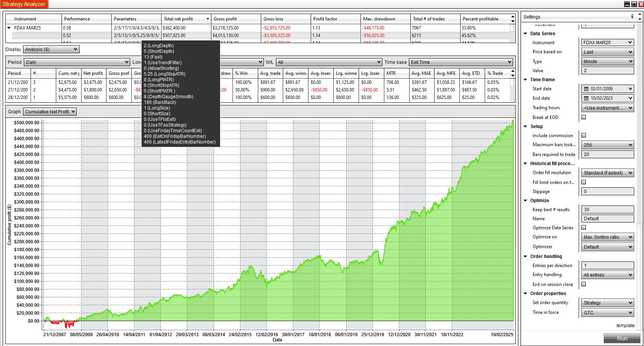Collapse the Data Series section triangle
Screen dimensions: 644x346
click(525, 34)
